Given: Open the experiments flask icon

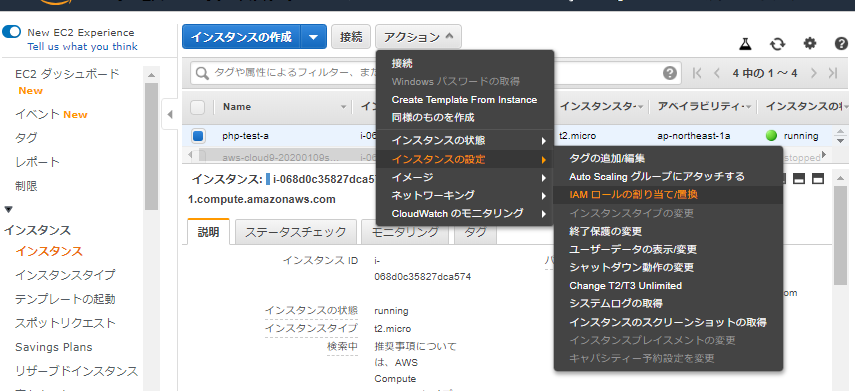Looking at the screenshot, I should coord(745,44).
